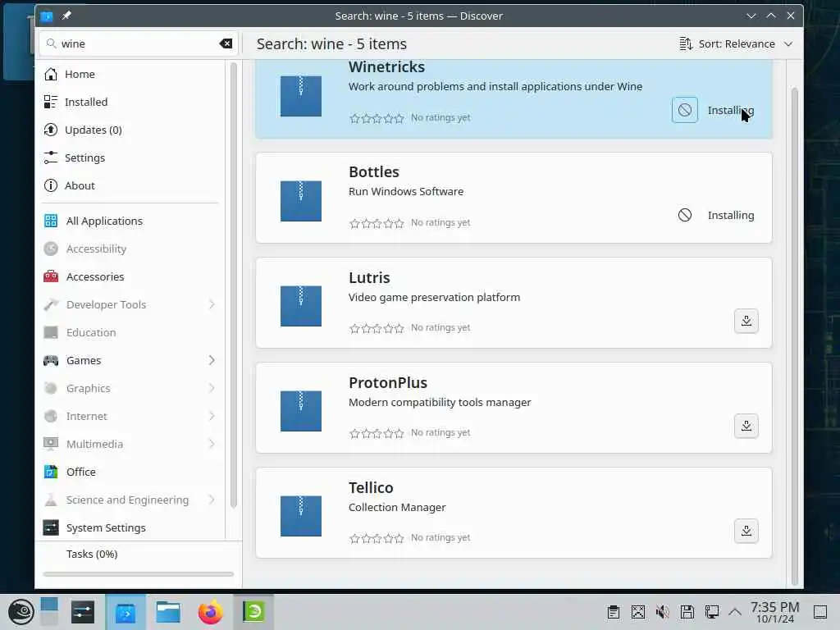Screen dimensions: 840x630
Task: Select the Education category
Action: click(131, 332)
